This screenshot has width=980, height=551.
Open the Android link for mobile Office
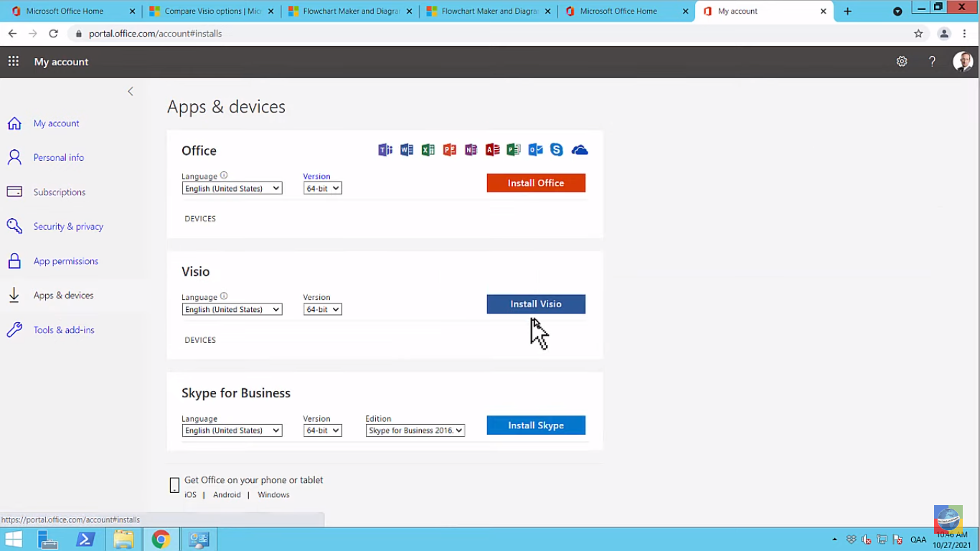pyautogui.click(x=227, y=494)
